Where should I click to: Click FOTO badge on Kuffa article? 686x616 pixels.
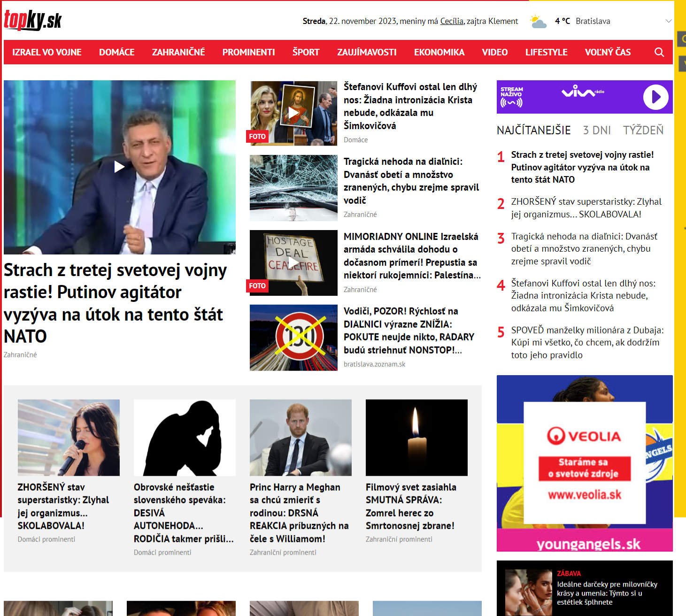pos(257,137)
